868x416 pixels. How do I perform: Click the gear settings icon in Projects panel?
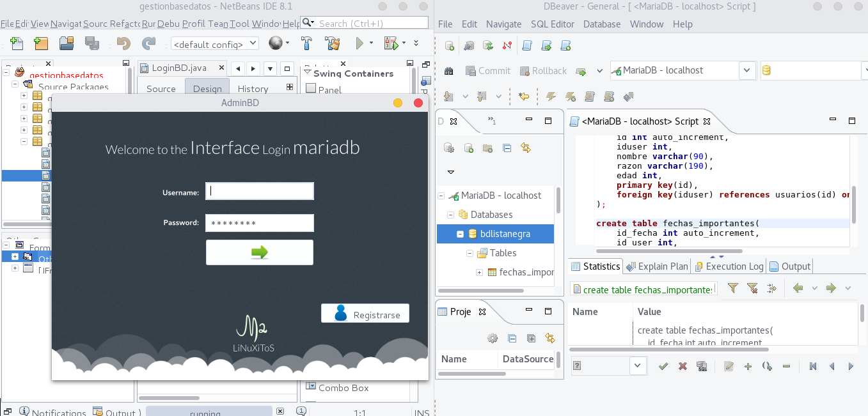(492, 339)
